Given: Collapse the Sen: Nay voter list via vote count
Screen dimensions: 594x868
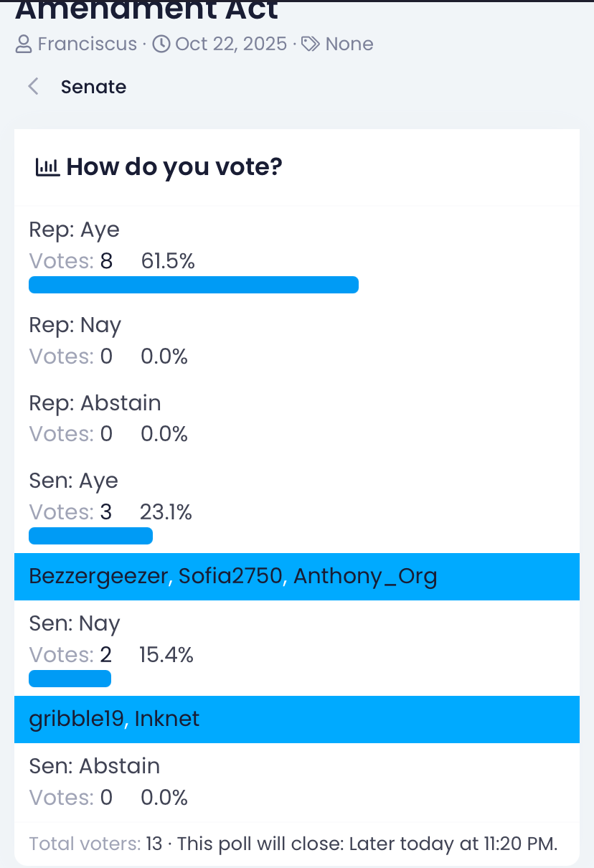Looking at the screenshot, I should (x=106, y=655).
